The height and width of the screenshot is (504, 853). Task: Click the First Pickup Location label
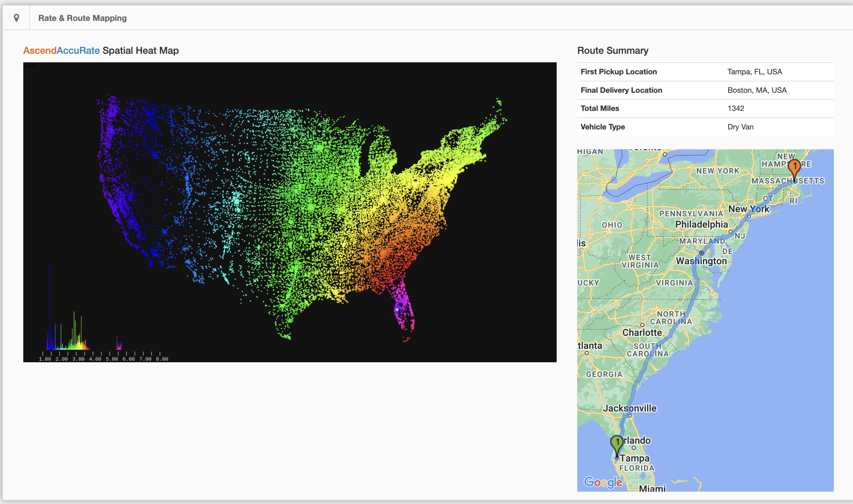coord(619,72)
